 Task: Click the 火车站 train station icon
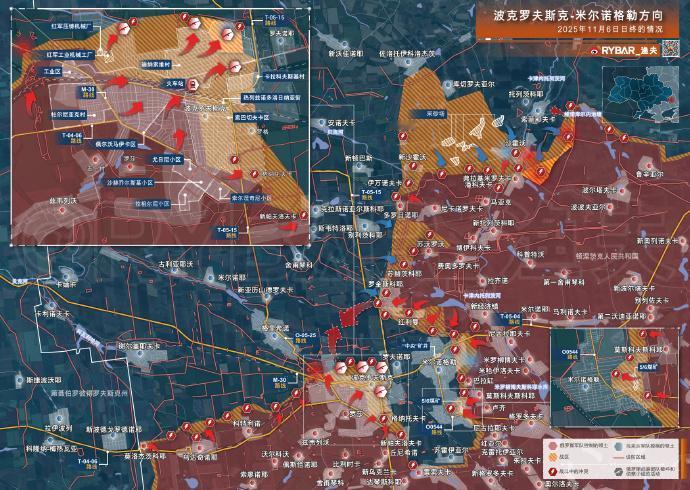(192, 84)
